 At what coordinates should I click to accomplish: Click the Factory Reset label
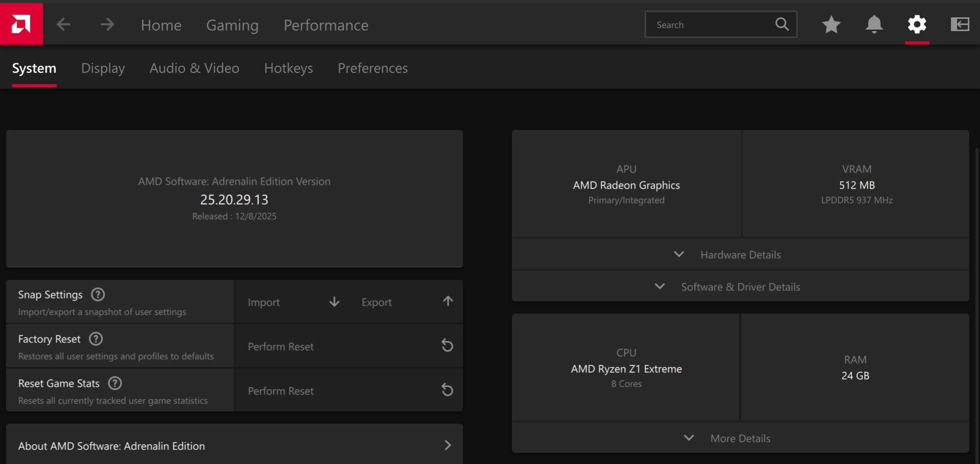pyautogui.click(x=50, y=339)
